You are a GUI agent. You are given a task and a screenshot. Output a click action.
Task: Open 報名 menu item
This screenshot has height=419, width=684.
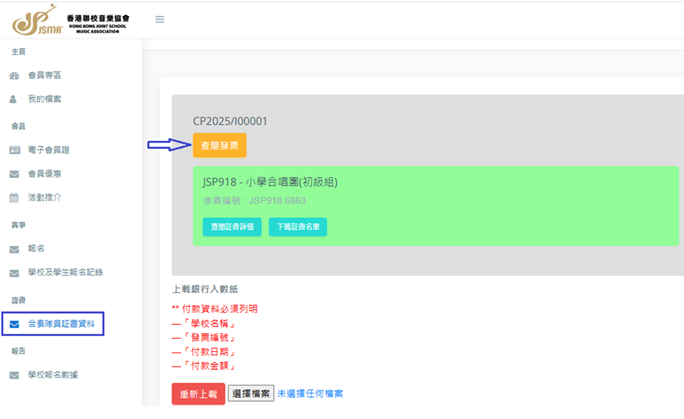click(x=36, y=249)
